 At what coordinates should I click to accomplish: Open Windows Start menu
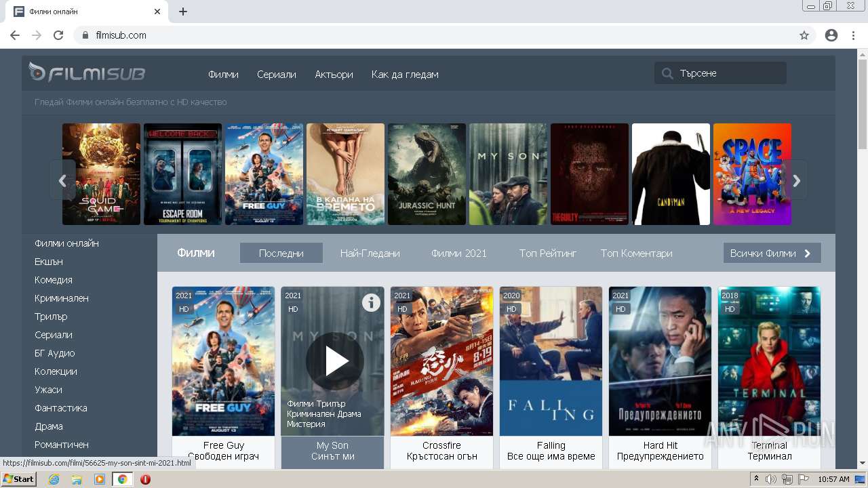[18, 479]
